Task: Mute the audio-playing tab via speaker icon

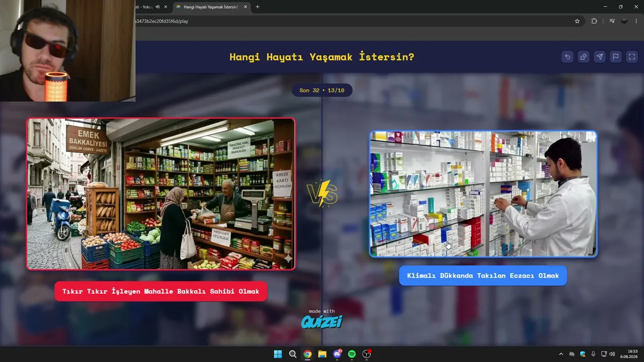Action: point(157,7)
